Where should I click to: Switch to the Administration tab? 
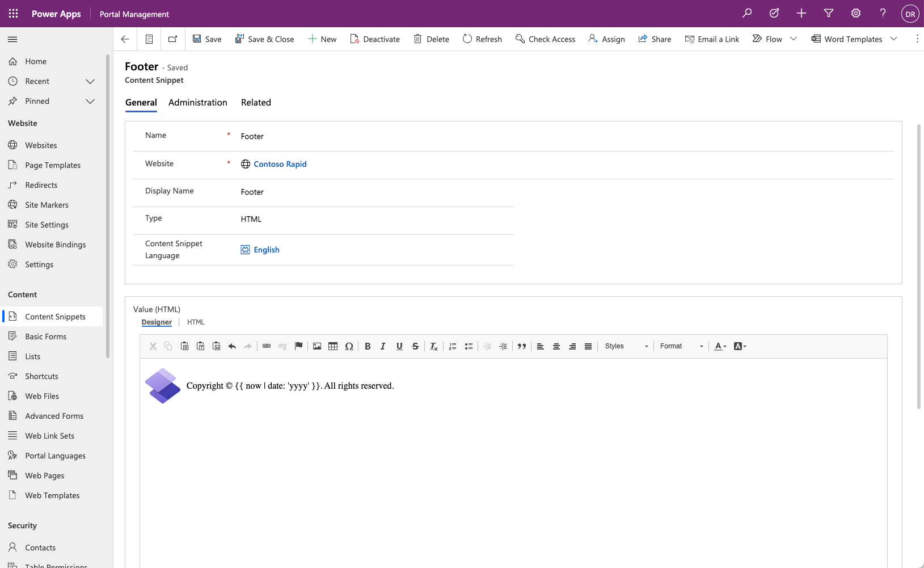198,103
